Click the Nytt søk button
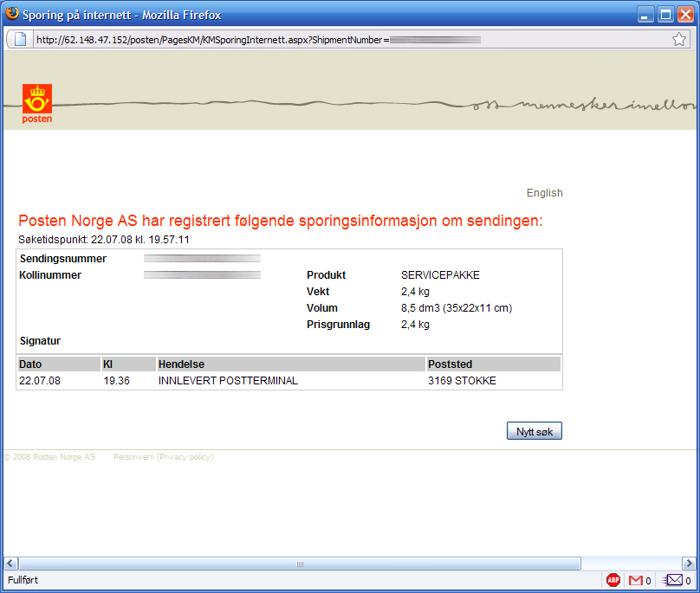Image resolution: width=700 pixels, height=593 pixels. tap(535, 431)
